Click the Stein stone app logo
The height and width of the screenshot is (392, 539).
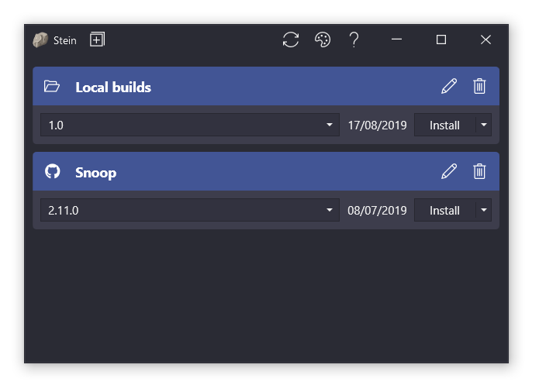tap(40, 40)
